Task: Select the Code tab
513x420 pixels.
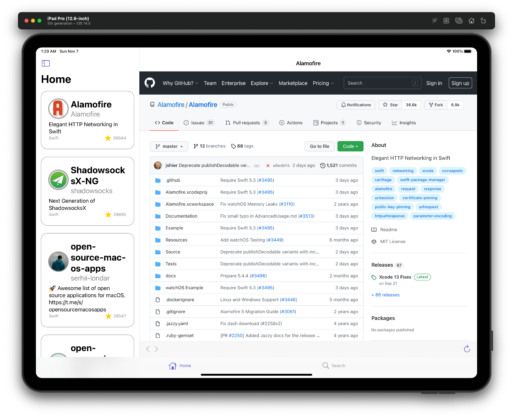Action: [164, 123]
